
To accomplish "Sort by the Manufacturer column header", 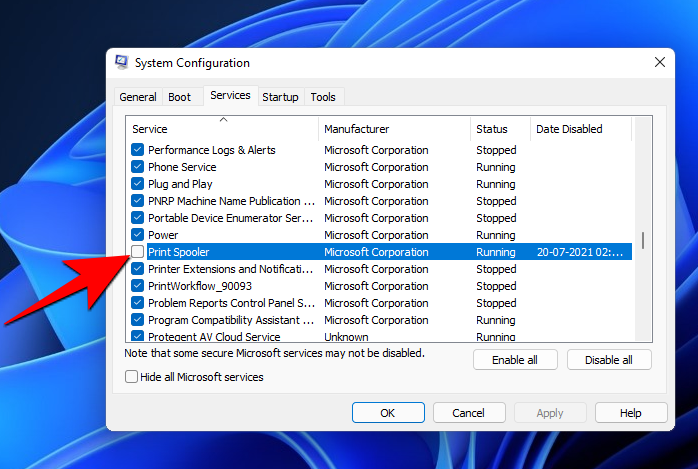I will pyautogui.click(x=394, y=129).
